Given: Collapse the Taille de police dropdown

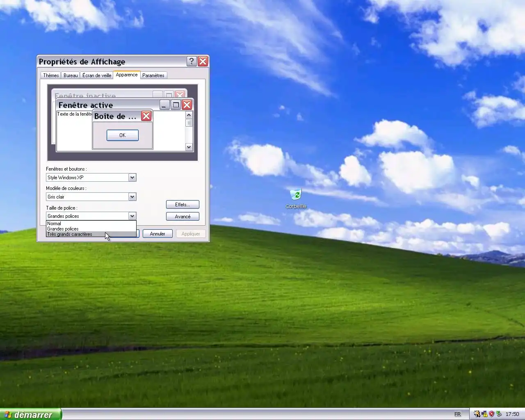Looking at the screenshot, I should coord(132,216).
